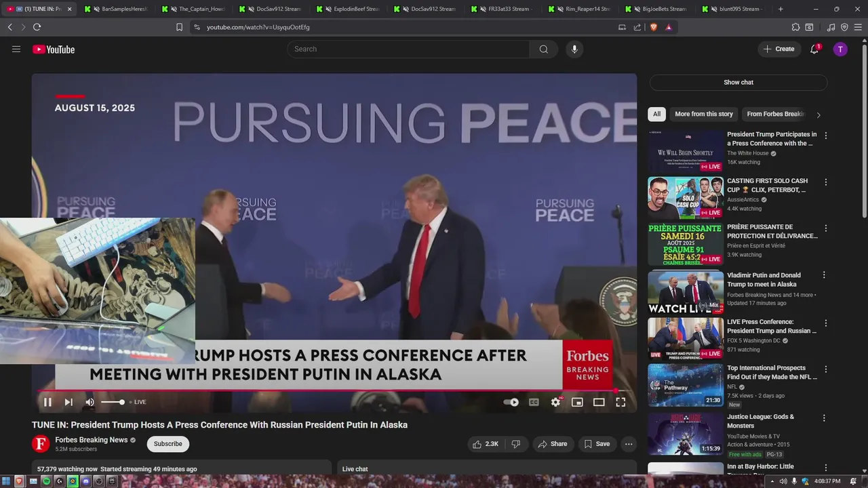Switch to ExplodinBeef Stream browser tab
Image resolution: width=868 pixels, height=488 pixels.
click(x=348, y=9)
